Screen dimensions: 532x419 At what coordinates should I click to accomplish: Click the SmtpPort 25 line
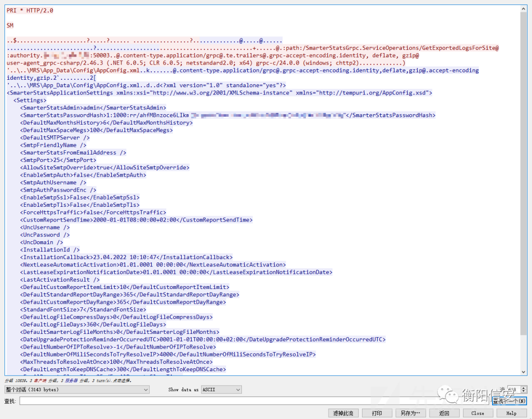58,160
